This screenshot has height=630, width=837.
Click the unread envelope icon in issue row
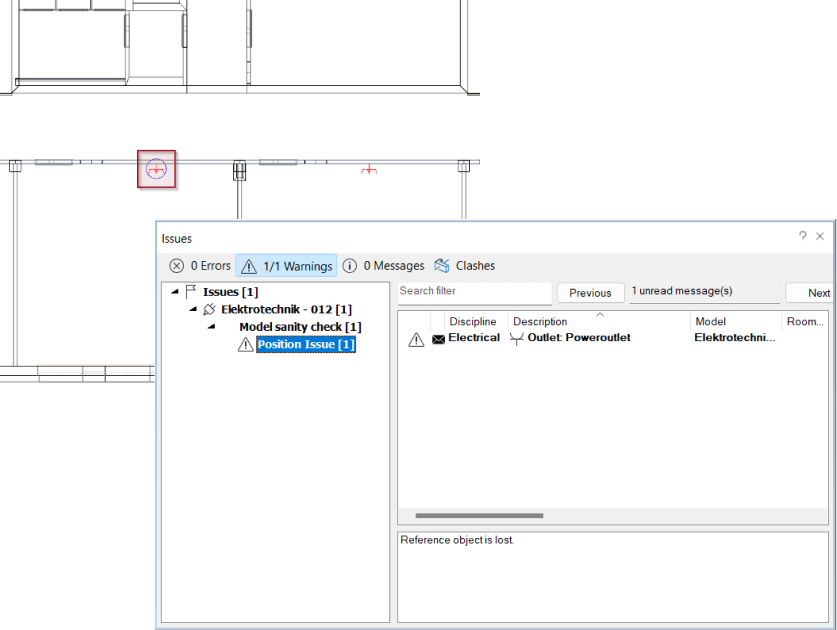click(438, 339)
